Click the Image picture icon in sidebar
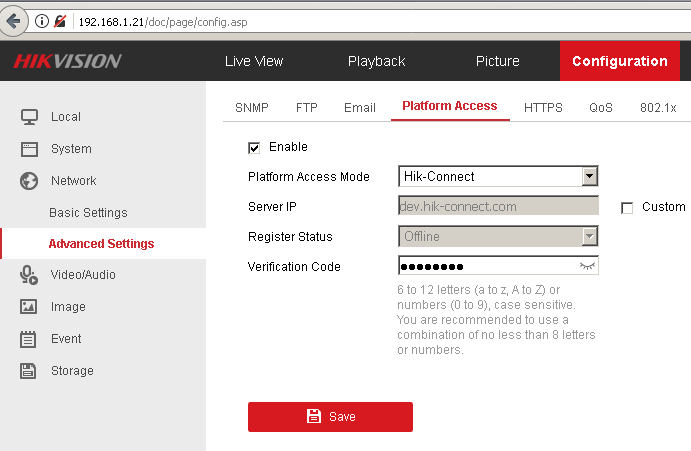Viewport: 691px width, 451px height. click(x=29, y=307)
